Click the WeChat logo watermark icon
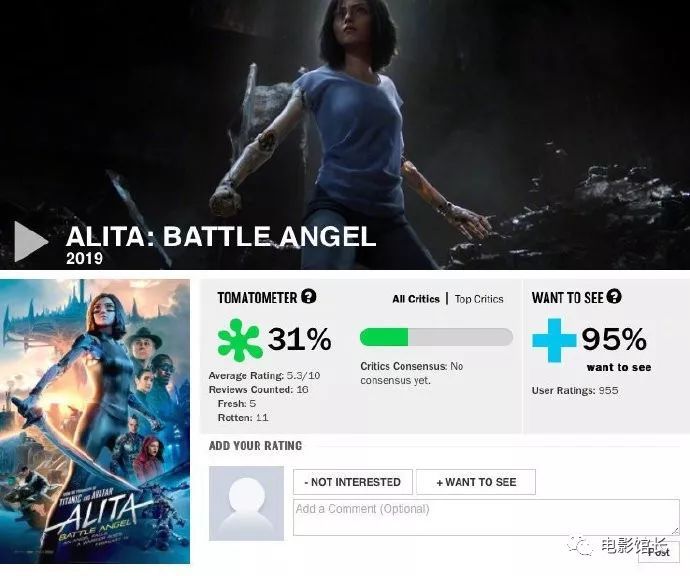 580,546
